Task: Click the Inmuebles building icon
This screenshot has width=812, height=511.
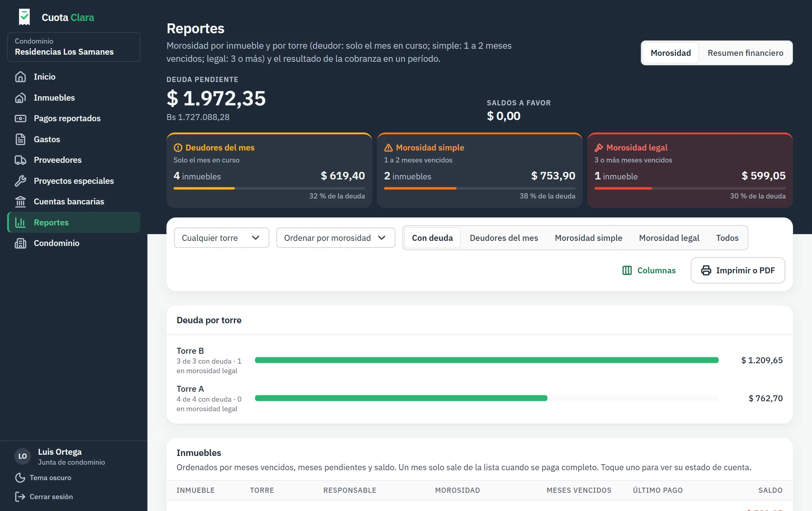Action: pyautogui.click(x=20, y=98)
